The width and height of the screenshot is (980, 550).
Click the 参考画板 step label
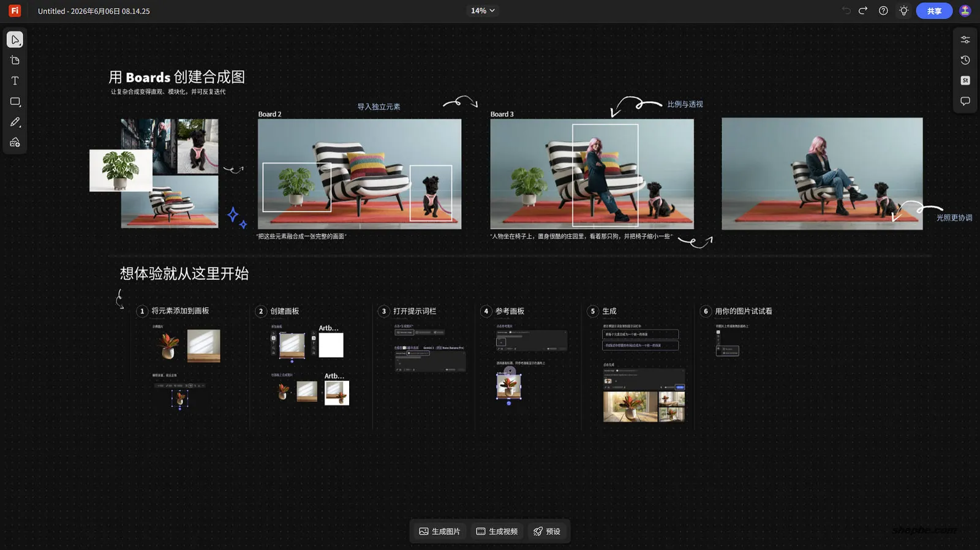(510, 311)
